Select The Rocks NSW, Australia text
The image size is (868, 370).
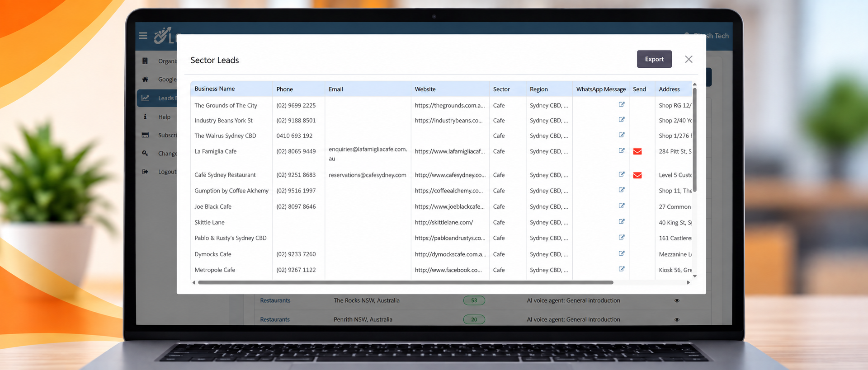pyautogui.click(x=367, y=300)
